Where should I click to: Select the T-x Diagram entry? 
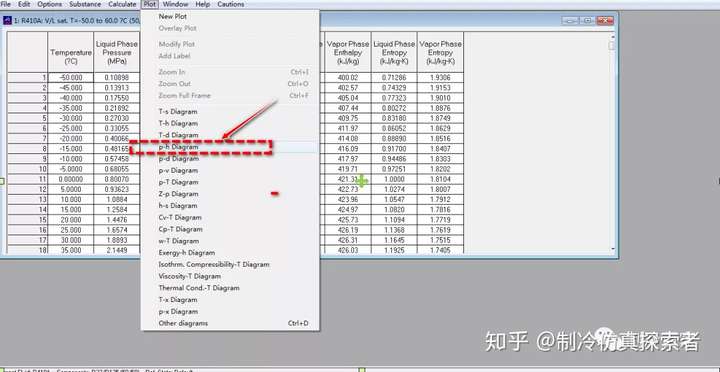pyautogui.click(x=230, y=299)
